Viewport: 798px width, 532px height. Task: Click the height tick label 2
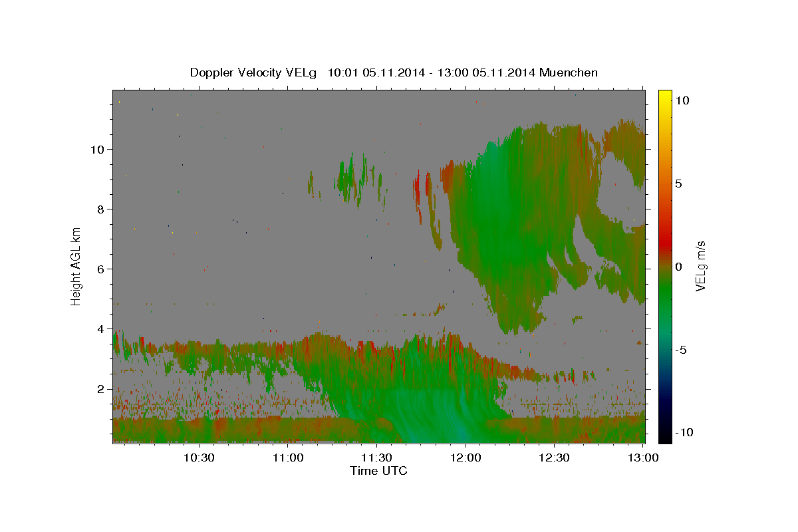tap(101, 389)
